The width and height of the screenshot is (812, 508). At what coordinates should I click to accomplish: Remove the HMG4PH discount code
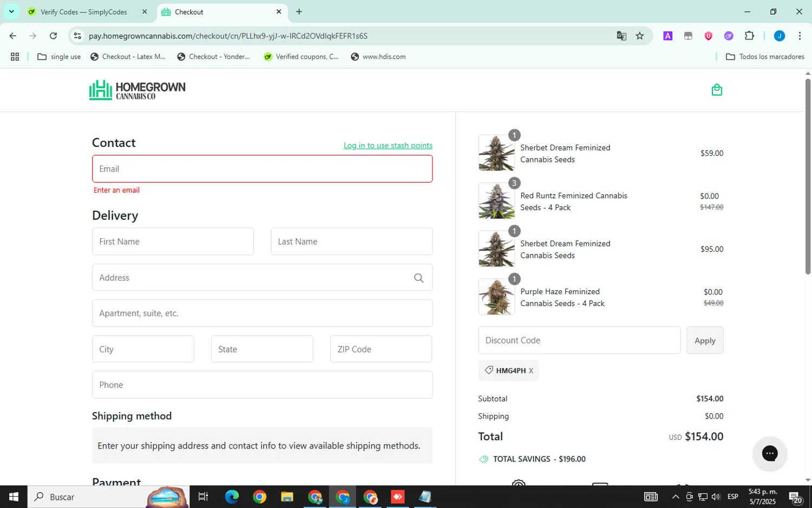click(531, 371)
